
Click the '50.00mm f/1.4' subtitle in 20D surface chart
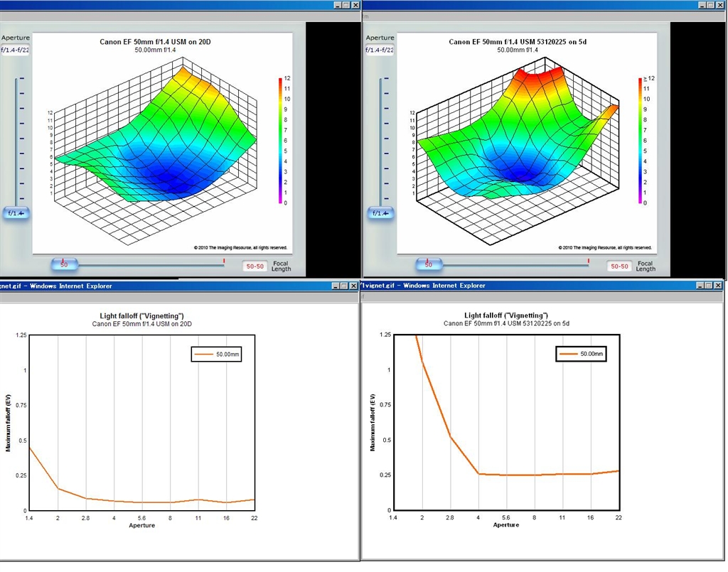tap(155, 50)
